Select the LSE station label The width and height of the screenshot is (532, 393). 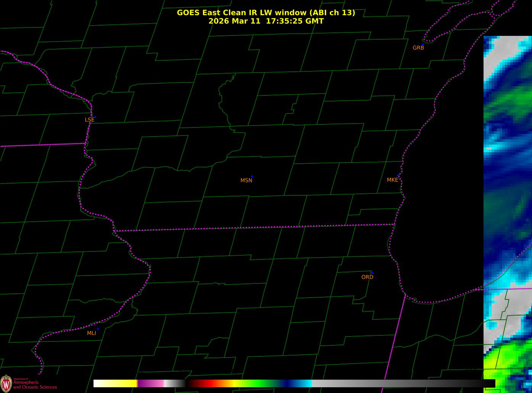click(x=89, y=120)
